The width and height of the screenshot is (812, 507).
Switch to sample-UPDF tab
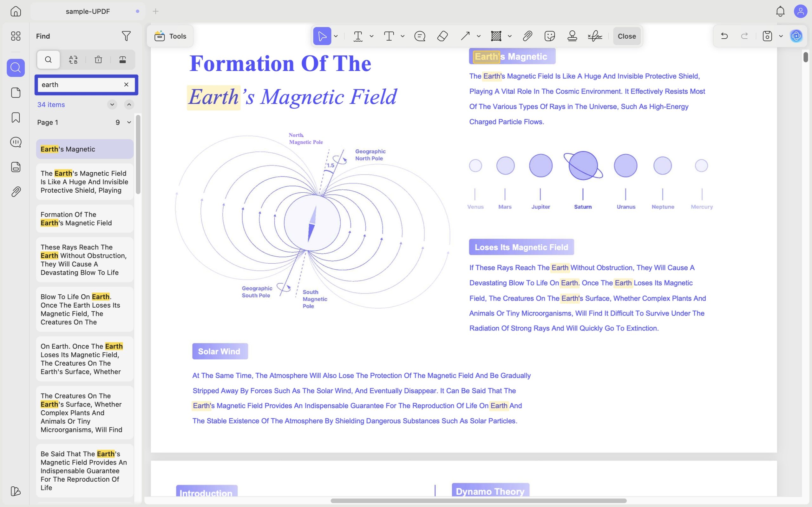pyautogui.click(x=88, y=11)
